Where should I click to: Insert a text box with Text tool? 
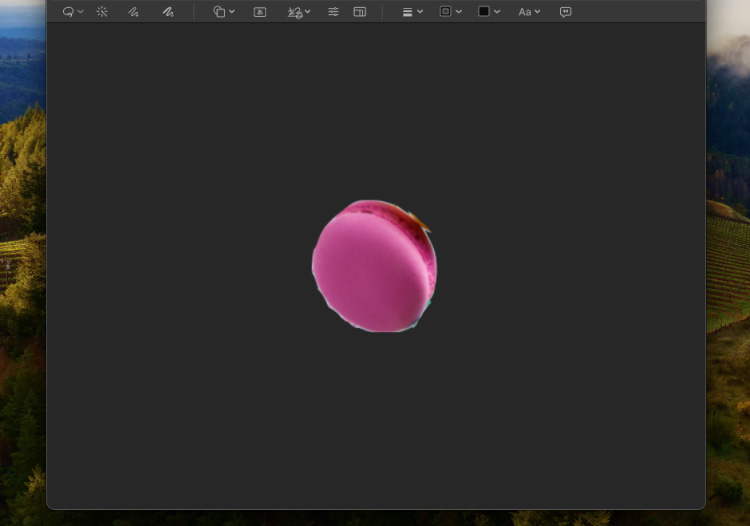click(x=260, y=12)
